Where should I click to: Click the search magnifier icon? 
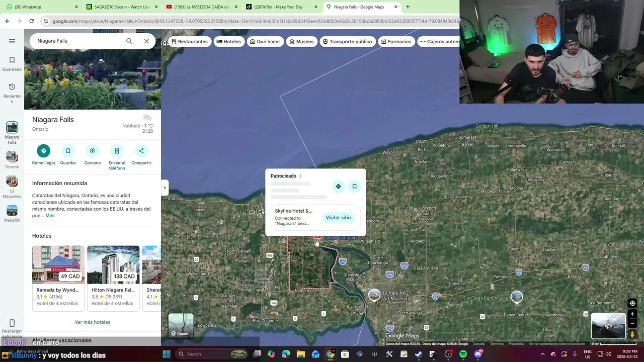click(129, 41)
